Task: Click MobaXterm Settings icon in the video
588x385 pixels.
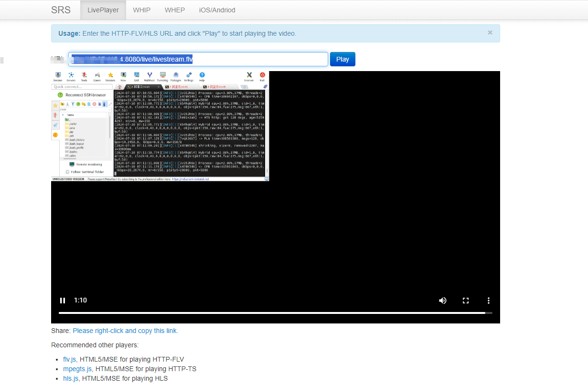Action: click(x=189, y=76)
